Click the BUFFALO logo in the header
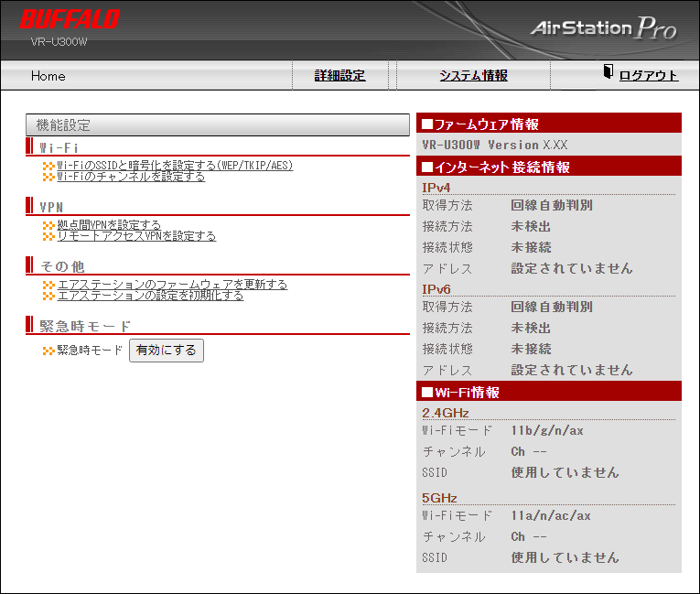Image resolution: width=700 pixels, height=594 pixels. [x=70, y=19]
